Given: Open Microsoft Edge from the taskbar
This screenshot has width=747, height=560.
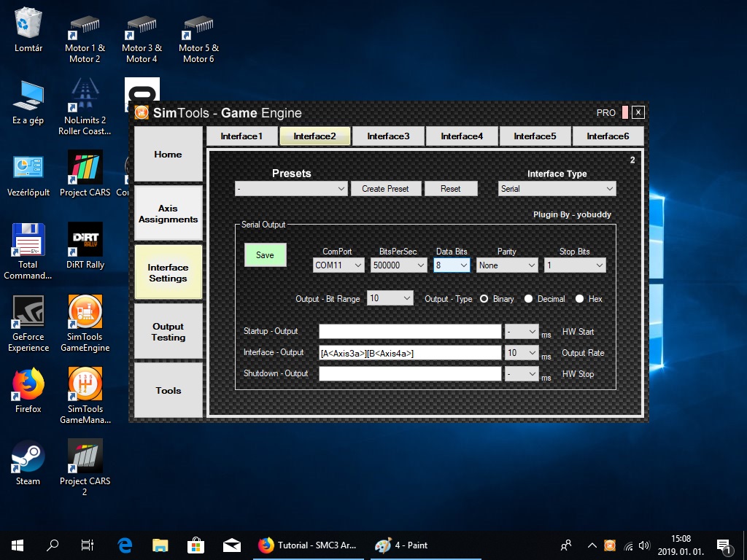Looking at the screenshot, I should [125, 545].
